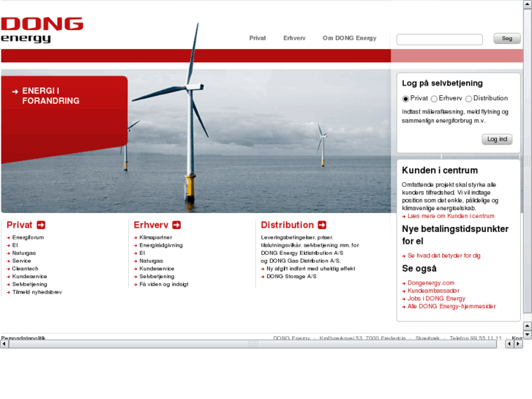Open the Privat section arrow icon
Viewport: 532px width, 399px height.
click(41, 225)
